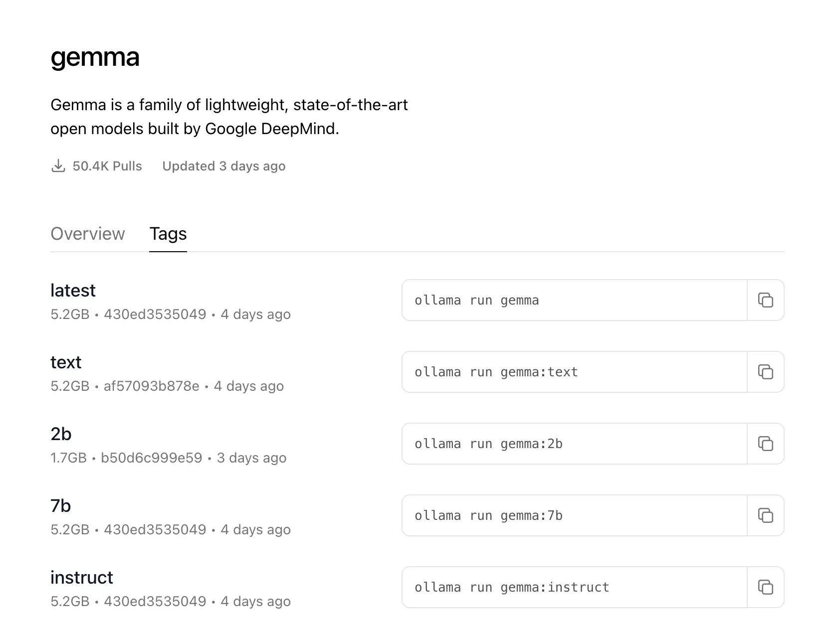Click the 'ollama run gemma' command field

[574, 300]
